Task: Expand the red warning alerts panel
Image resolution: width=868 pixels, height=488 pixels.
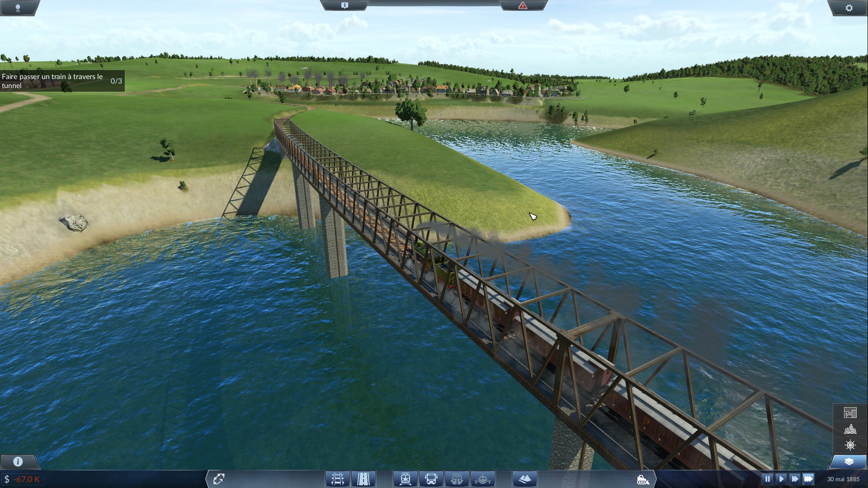Action: [523, 5]
